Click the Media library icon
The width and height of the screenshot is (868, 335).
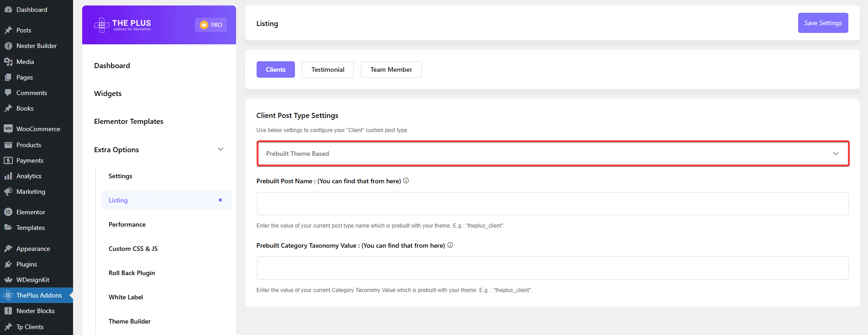(x=8, y=62)
